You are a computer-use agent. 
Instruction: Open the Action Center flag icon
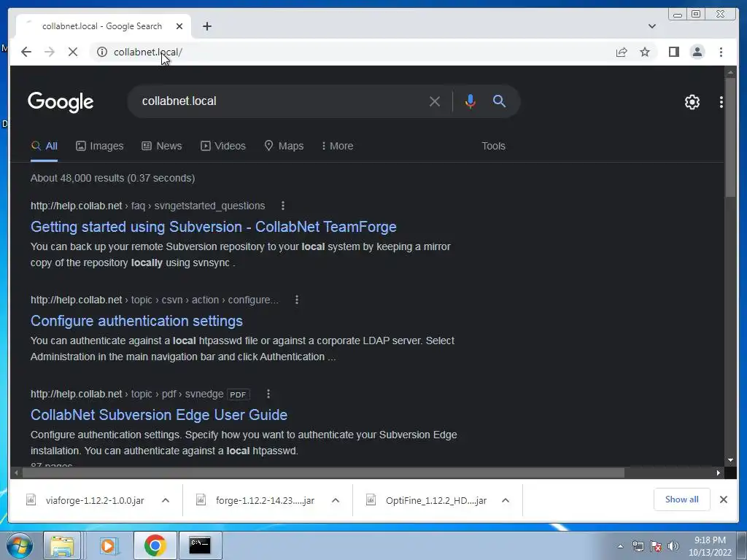[x=656, y=546]
